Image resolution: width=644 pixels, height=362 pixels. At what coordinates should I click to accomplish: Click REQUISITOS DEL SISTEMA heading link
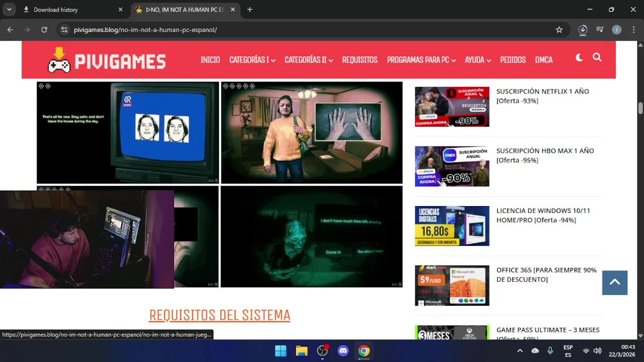coord(219,315)
